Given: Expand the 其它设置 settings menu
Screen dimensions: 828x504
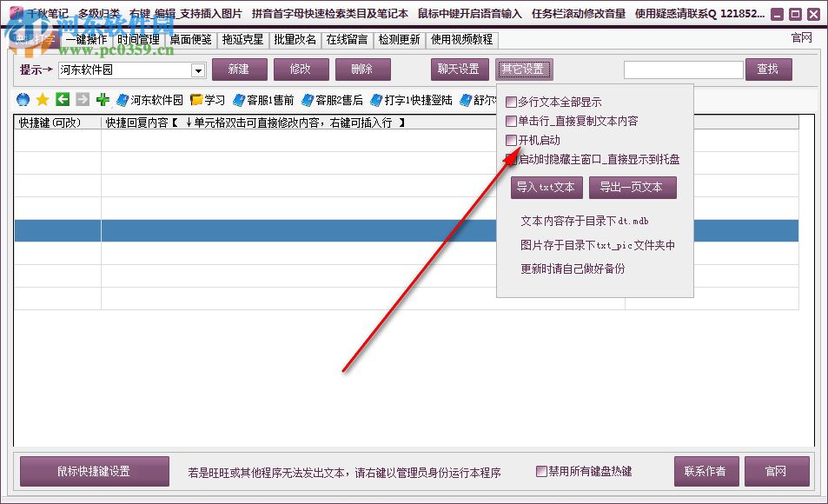Looking at the screenshot, I should click(x=524, y=69).
